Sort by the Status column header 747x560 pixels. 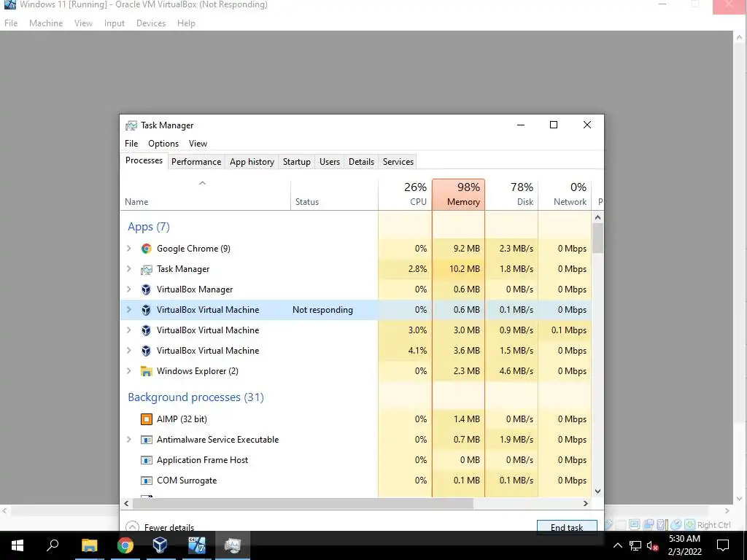pos(334,195)
